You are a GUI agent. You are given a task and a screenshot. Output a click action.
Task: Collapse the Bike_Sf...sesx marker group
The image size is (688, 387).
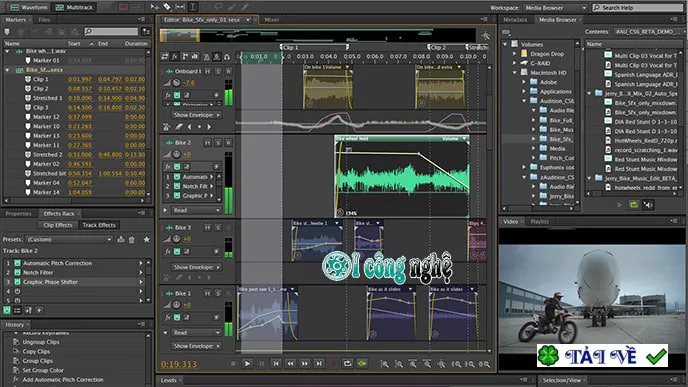tap(7, 70)
